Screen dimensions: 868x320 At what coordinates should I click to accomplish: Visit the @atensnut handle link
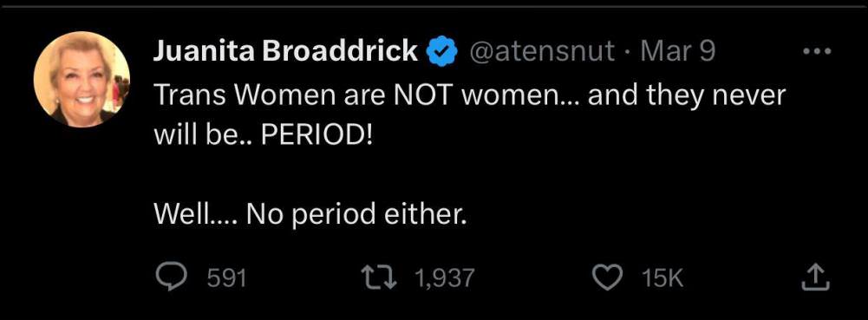(x=543, y=51)
